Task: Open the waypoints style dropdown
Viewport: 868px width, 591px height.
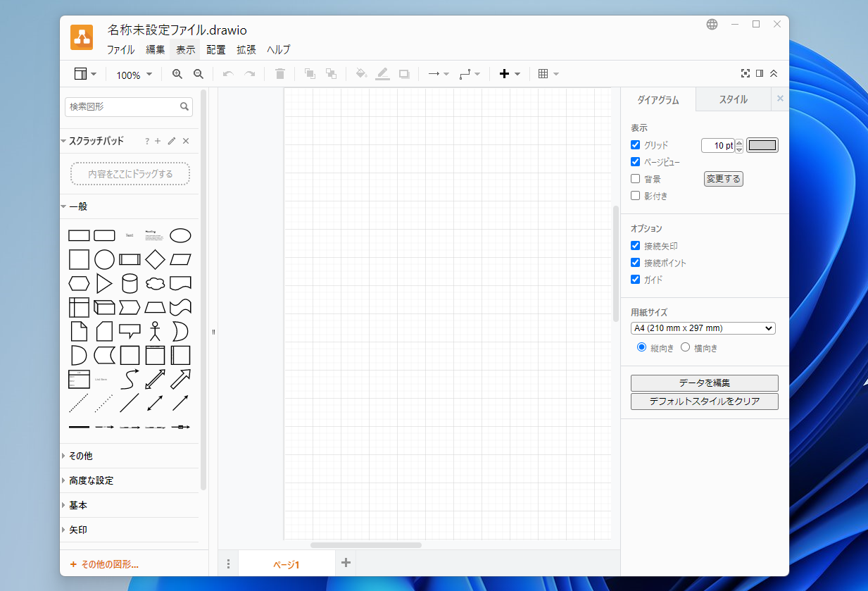Action: pyautogui.click(x=470, y=74)
